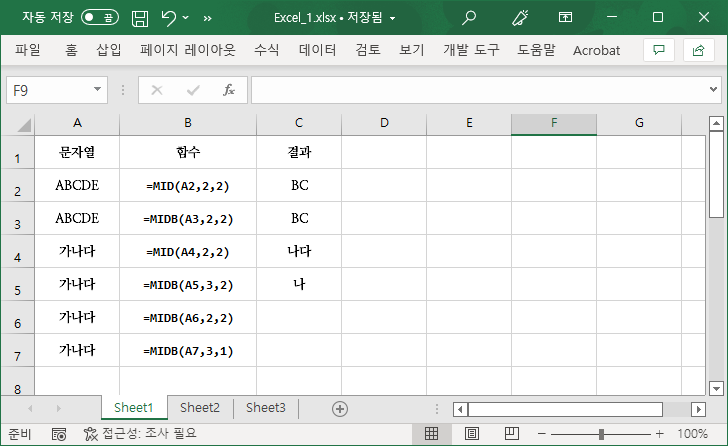Viewport: 728px width, 446px height.
Task: Click the Save icon in title bar
Action: 140,18
